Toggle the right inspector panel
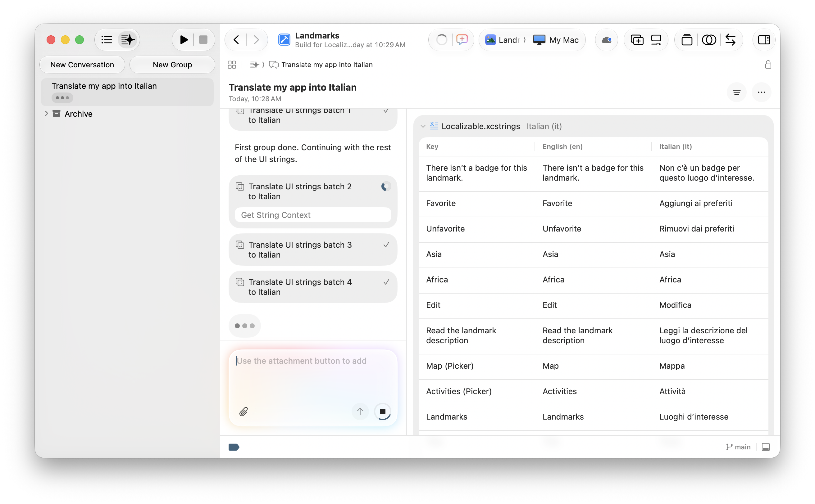This screenshot has width=815, height=504. pyautogui.click(x=764, y=40)
